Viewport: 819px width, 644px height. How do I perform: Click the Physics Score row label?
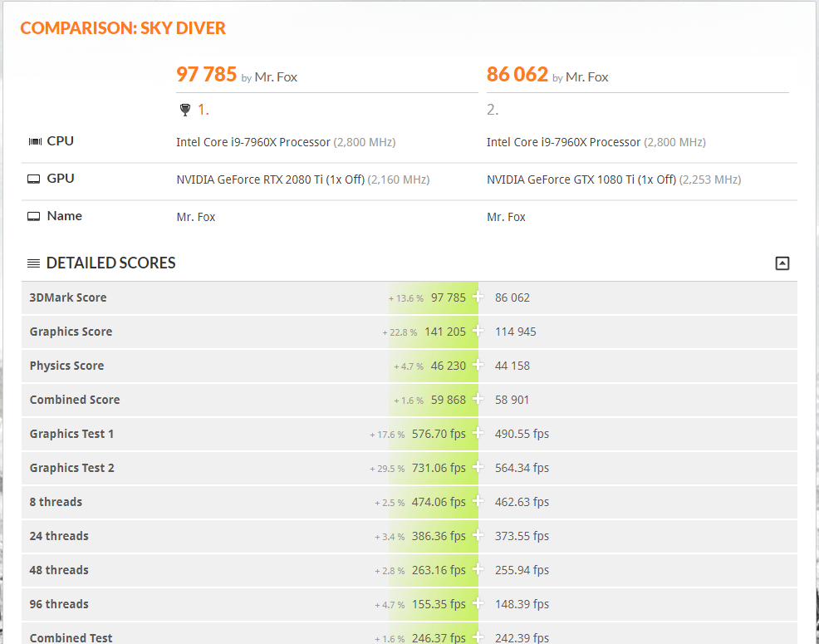pyautogui.click(x=66, y=366)
